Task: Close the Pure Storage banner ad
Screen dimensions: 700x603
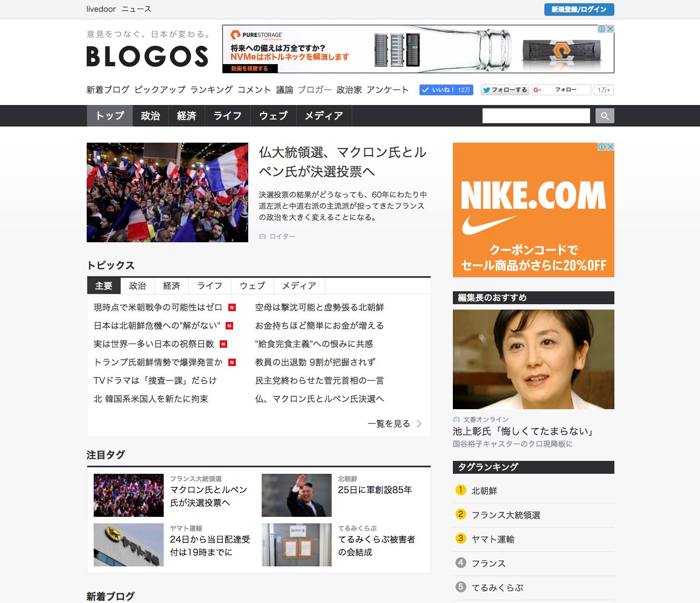Action: (x=610, y=29)
